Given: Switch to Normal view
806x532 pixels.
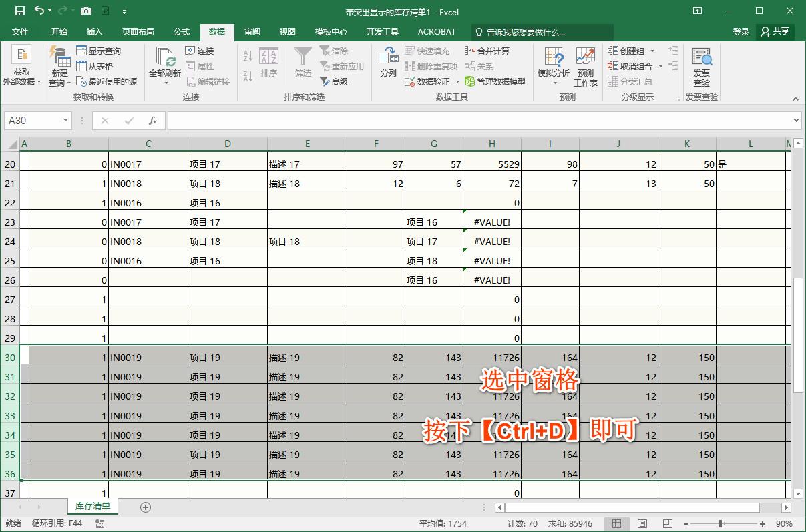Looking at the screenshot, I should (617, 524).
